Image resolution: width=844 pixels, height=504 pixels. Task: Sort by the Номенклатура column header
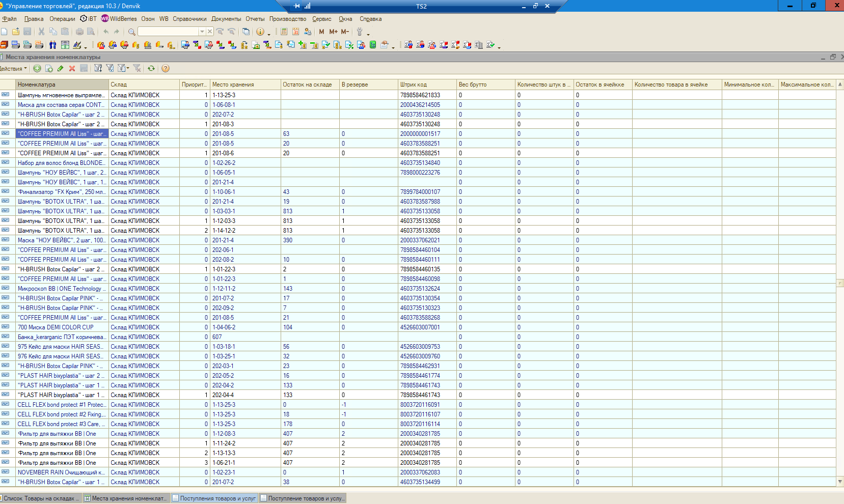62,85
